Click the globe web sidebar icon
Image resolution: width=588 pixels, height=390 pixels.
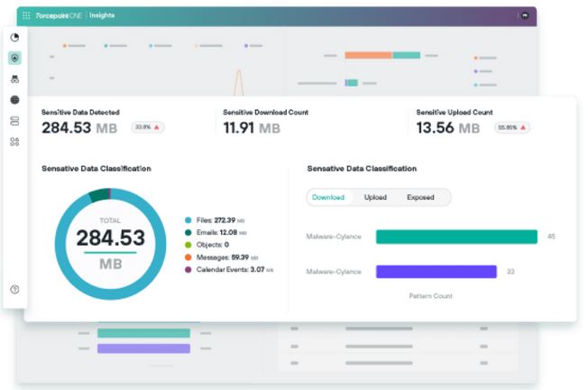click(14, 100)
